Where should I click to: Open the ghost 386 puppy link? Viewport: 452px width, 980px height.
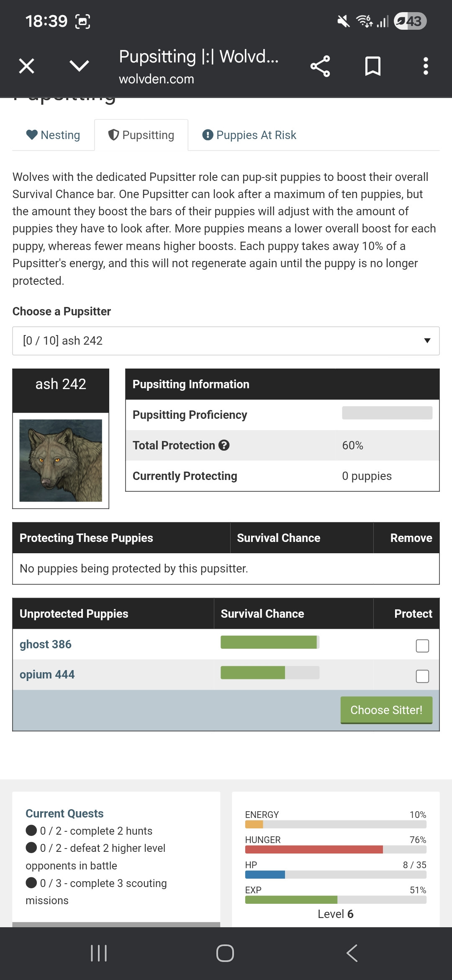pyautogui.click(x=46, y=644)
